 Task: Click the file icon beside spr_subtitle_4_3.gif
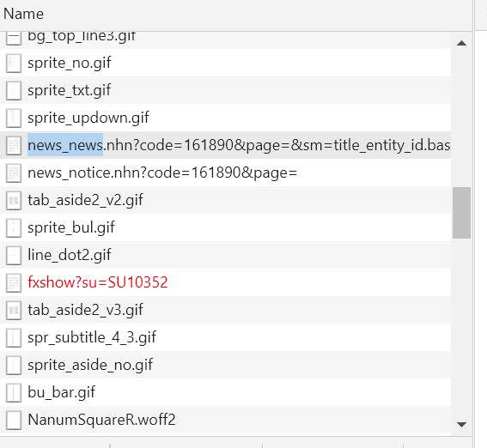point(14,337)
